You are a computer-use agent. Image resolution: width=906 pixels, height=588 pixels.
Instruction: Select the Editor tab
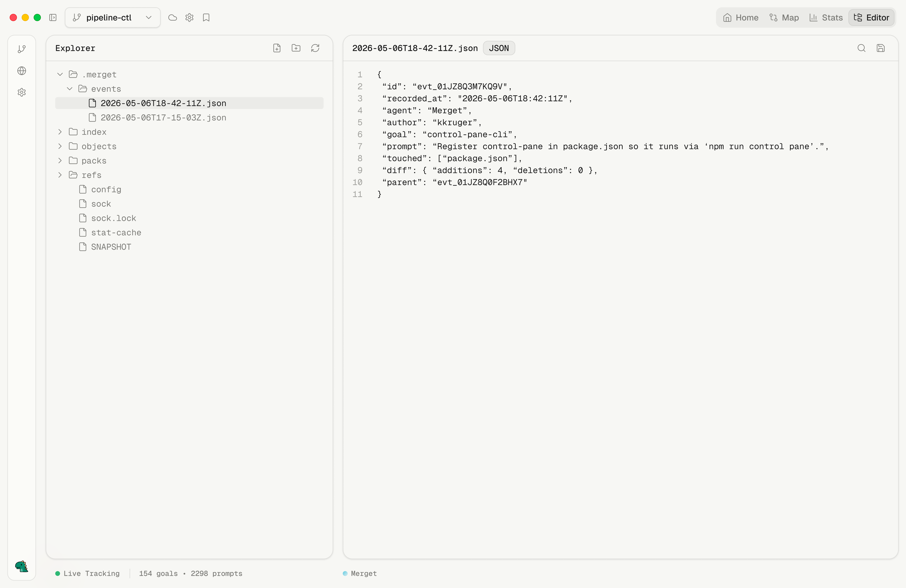point(871,17)
